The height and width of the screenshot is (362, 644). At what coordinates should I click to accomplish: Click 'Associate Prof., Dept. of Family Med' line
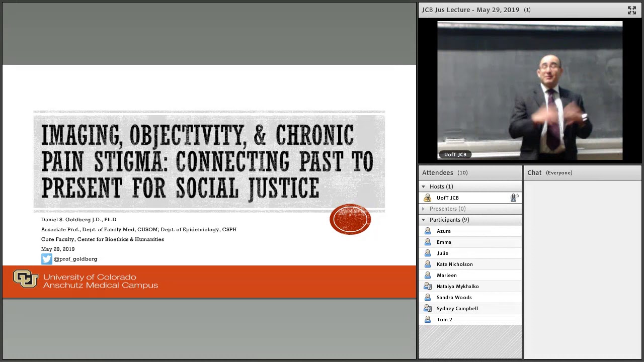point(138,229)
